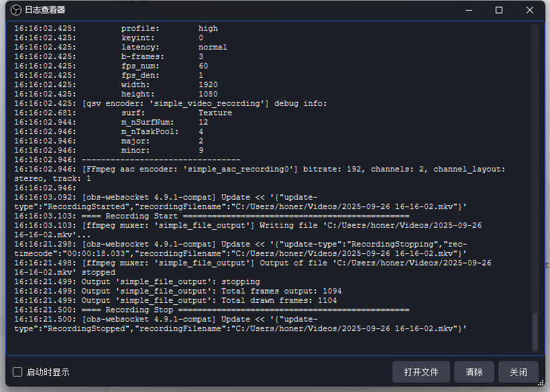Screen dimensions: 550x392
Task: Click the 关闭 button
Action: [x=518, y=372]
